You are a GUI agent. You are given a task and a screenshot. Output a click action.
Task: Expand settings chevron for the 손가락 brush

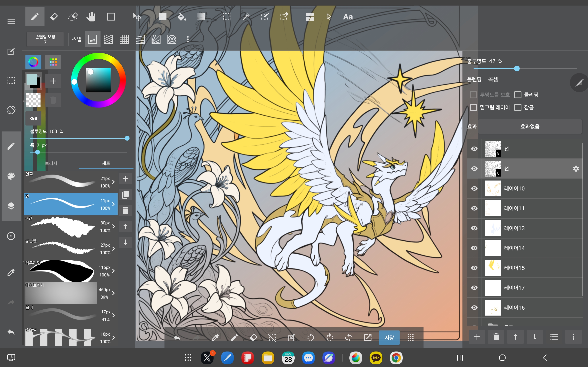pos(113,338)
